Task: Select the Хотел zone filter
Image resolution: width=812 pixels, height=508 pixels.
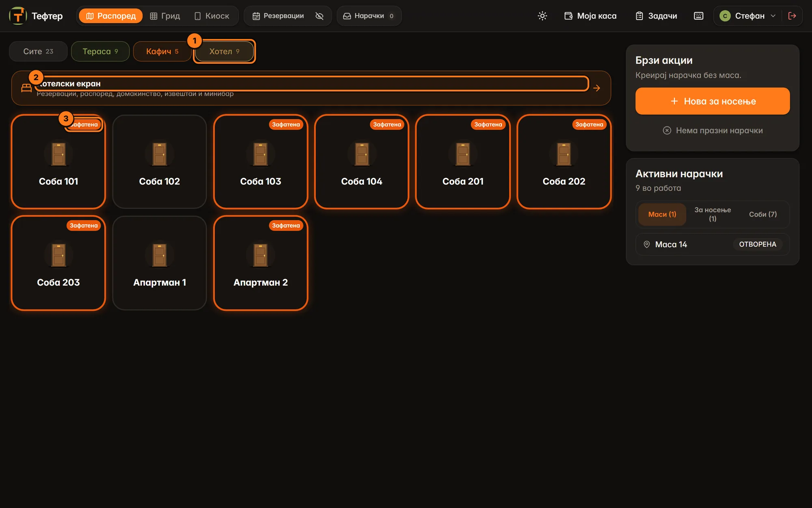Action: (225, 51)
